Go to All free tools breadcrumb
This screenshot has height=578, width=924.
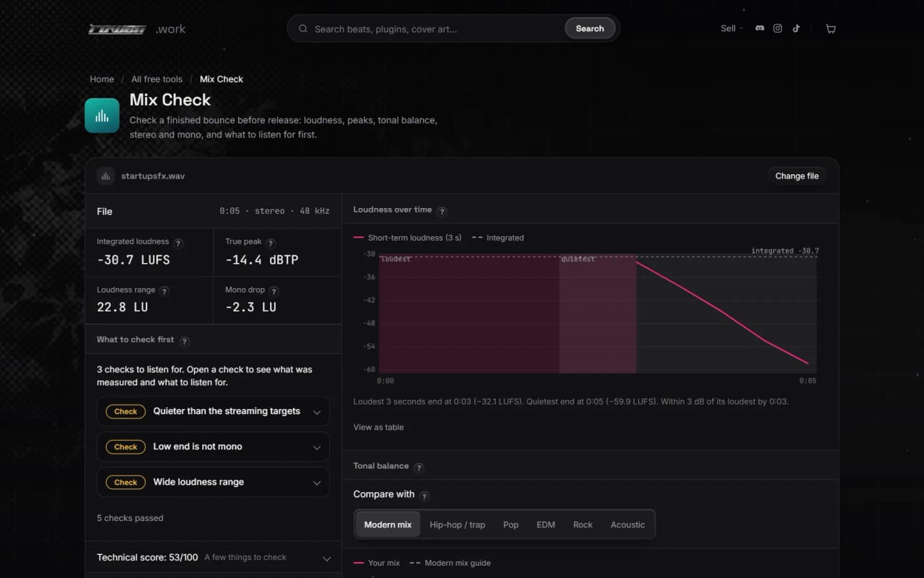point(157,79)
